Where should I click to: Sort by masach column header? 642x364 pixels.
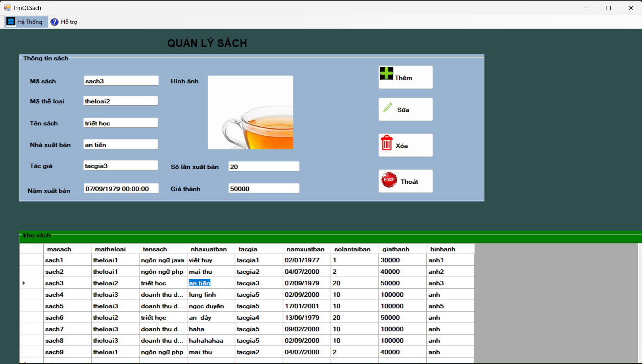(67, 249)
